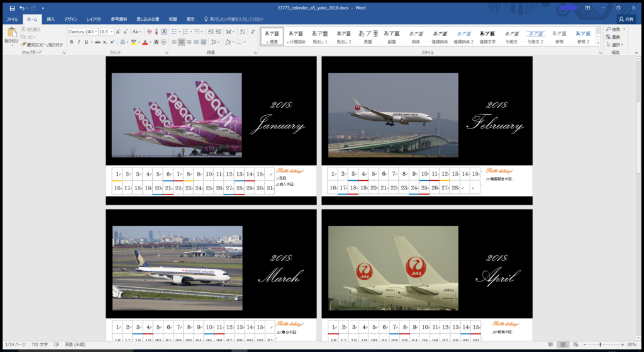The width and height of the screenshot is (644, 352).
Task: Click the Read Mode view icon in status bar
Action: (x=550, y=344)
